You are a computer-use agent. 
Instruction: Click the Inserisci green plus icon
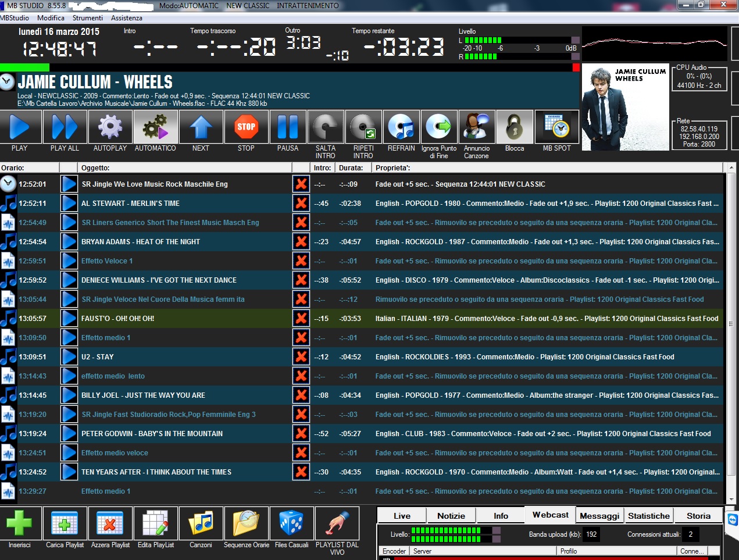click(x=20, y=523)
